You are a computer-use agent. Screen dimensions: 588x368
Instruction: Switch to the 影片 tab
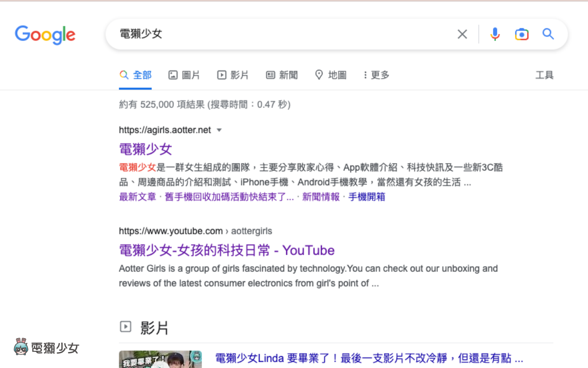click(233, 75)
